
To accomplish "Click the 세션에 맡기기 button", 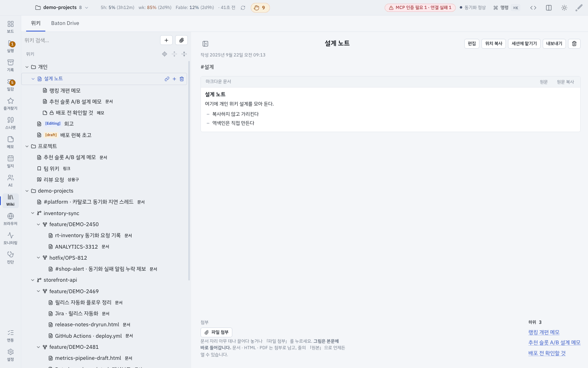I will [524, 44].
